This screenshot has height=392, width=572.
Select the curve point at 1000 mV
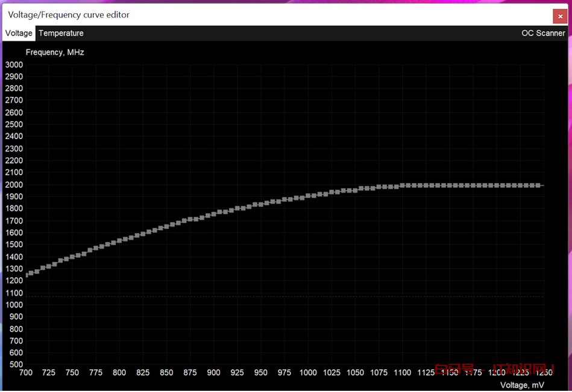point(308,196)
